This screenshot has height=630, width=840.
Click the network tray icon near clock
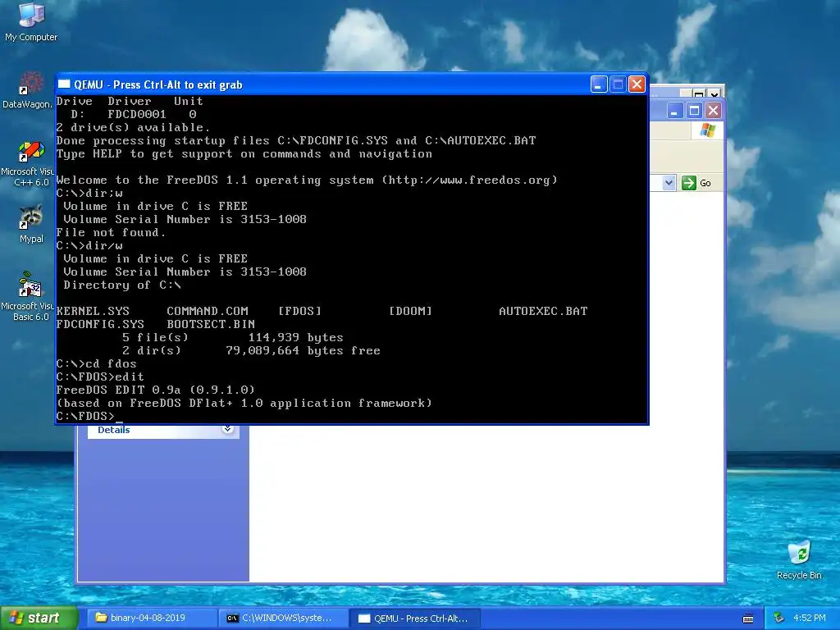point(779,618)
